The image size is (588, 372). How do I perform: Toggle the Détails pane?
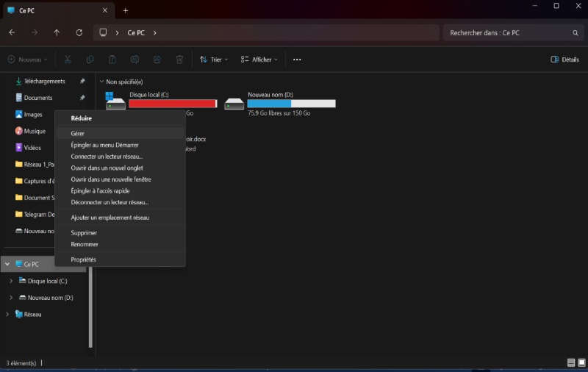pyautogui.click(x=564, y=60)
